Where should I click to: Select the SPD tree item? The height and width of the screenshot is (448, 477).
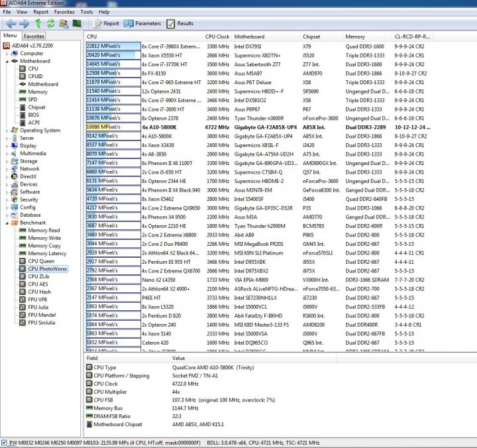[x=32, y=99]
